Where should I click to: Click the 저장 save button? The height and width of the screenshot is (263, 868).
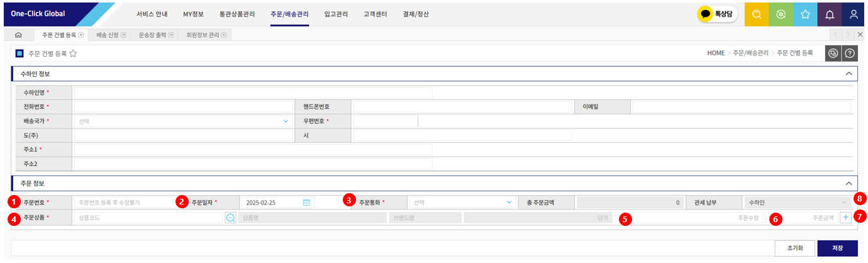pyautogui.click(x=837, y=248)
